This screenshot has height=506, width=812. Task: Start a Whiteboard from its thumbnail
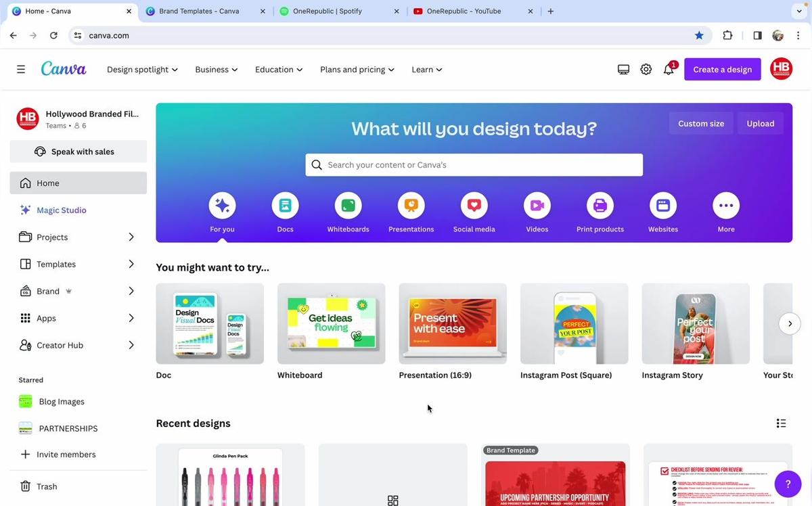(332, 323)
